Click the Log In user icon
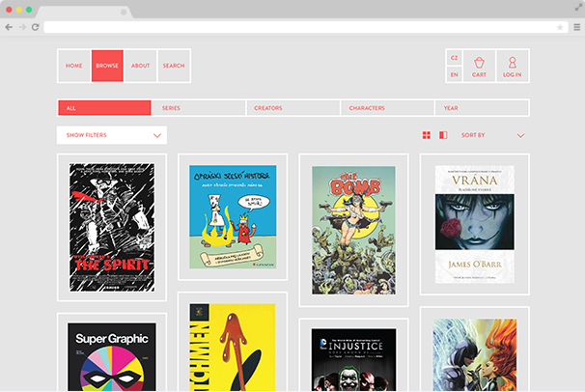 [x=512, y=66]
